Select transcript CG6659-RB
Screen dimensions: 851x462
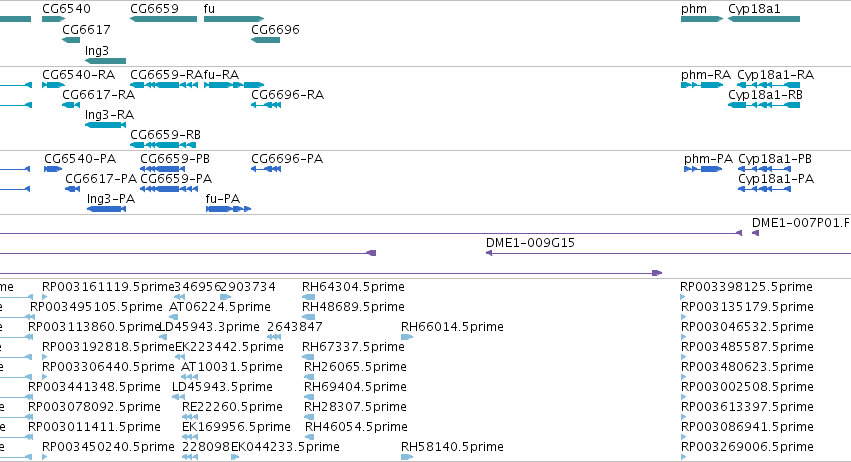click(166, 135)
